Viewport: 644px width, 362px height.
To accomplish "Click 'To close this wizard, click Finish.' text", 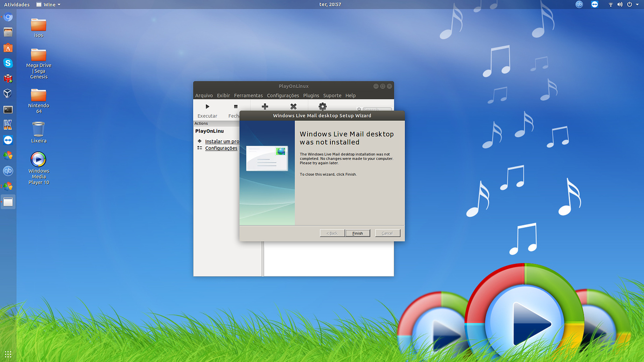I will (x=328, y=174).
